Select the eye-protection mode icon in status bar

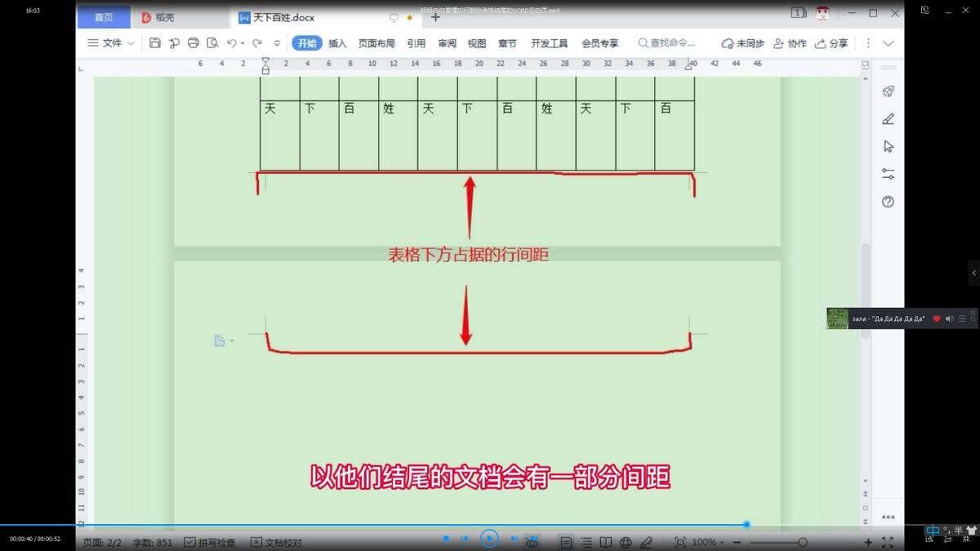pyautogui.click(x=533, y=540)
